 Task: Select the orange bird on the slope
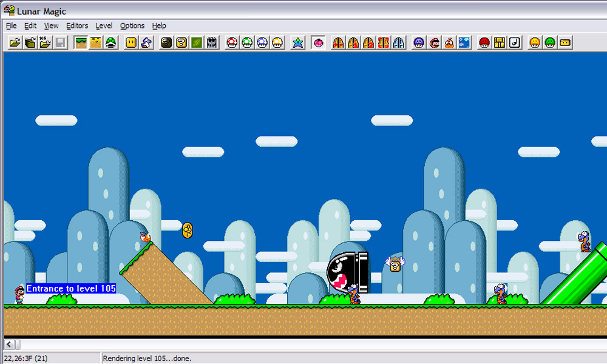145,237
